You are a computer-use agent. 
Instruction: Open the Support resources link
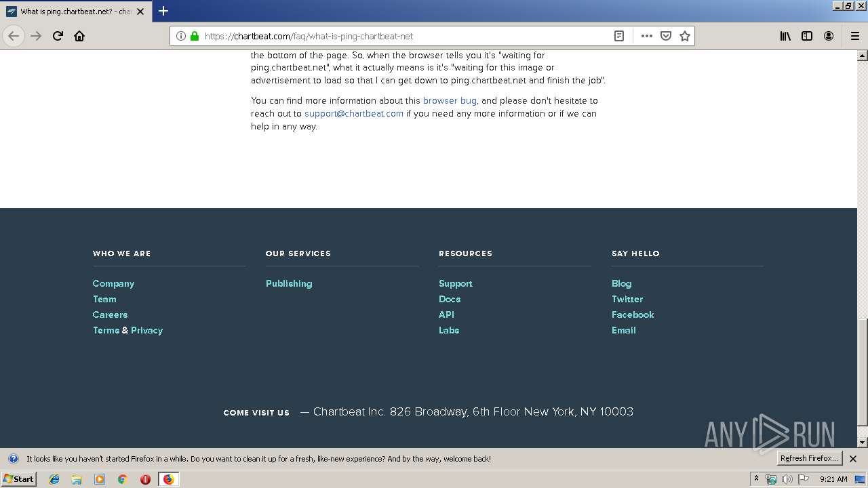click(x=456, y=283)
